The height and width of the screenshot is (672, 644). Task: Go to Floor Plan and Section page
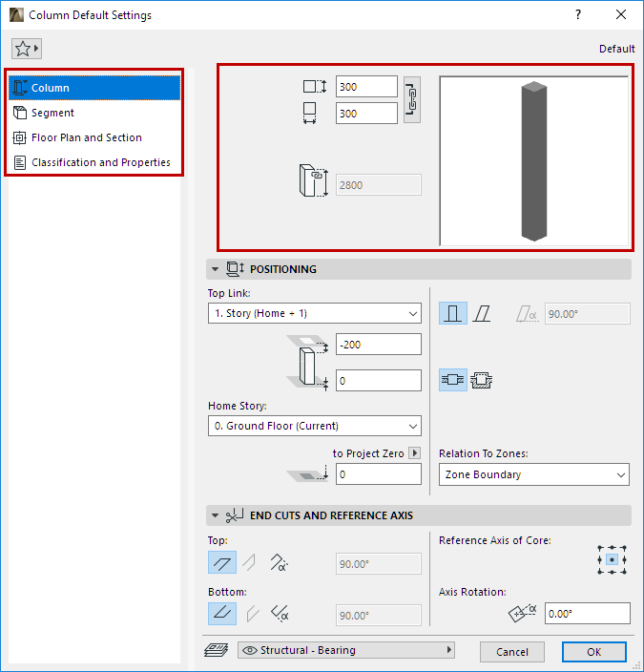click(x=94, y=137)
